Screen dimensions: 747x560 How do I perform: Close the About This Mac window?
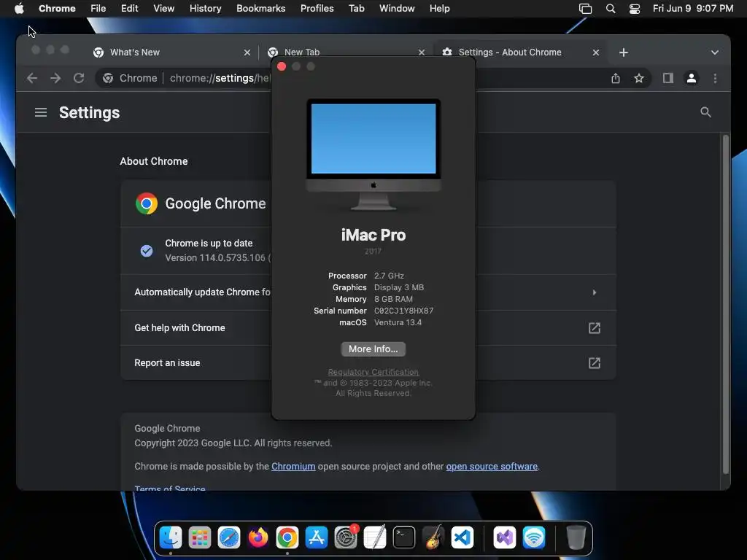click(282, 66)
